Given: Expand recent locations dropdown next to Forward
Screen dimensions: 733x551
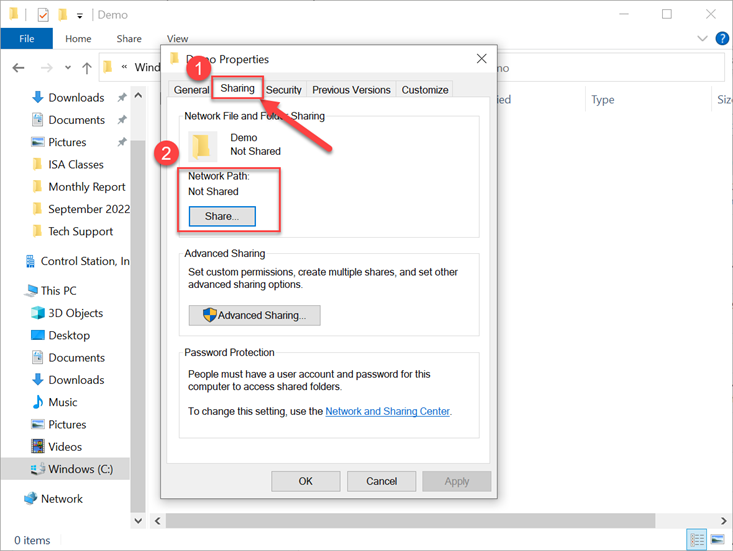Looking at the screenshot, I should pos(67,69).
